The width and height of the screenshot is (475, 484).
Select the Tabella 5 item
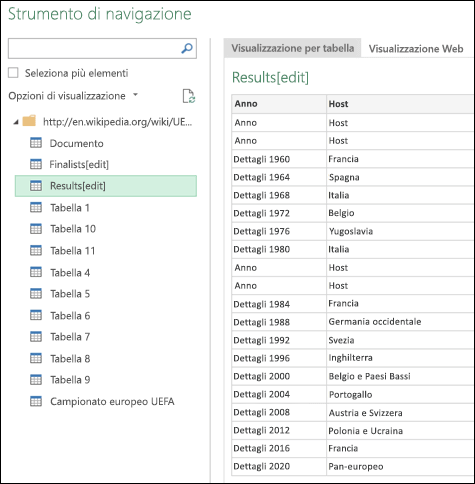click(x=70, y=294)
